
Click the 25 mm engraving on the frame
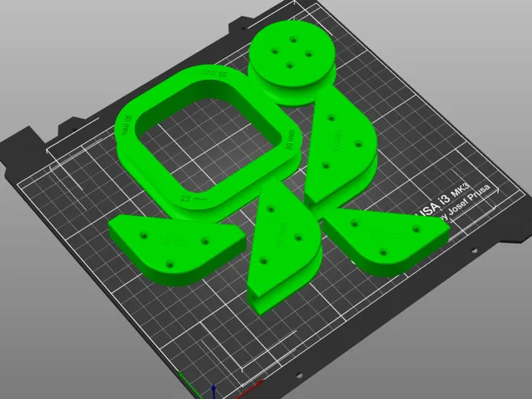pos(194,199)
